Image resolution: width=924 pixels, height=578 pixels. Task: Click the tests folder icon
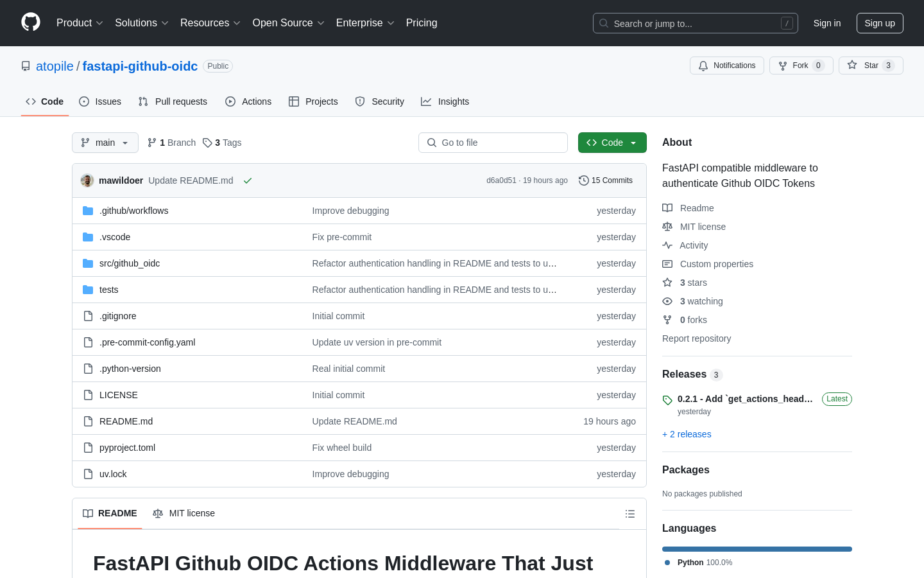[x=88, y=290]
